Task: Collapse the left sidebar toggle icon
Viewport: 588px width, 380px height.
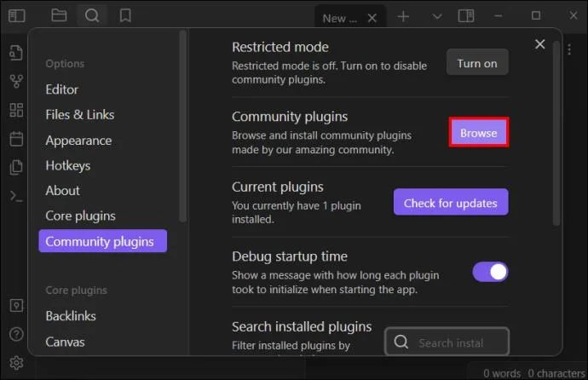Action: point(16,15)
